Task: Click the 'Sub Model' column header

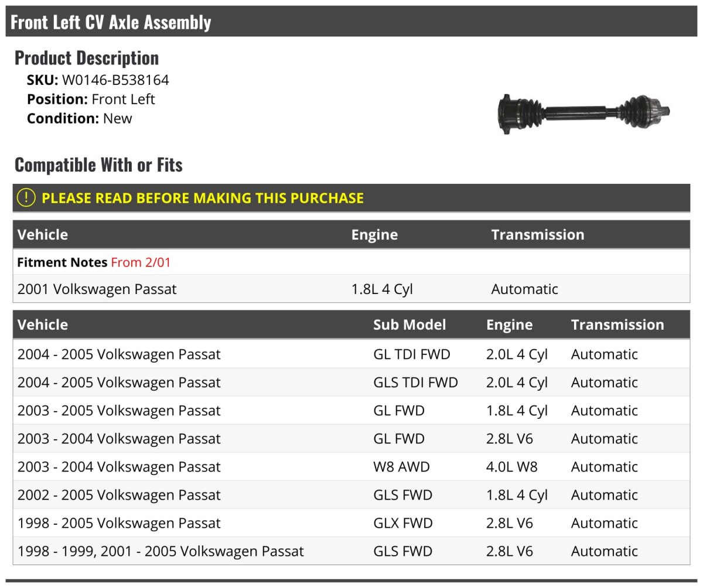Action: 409,325
